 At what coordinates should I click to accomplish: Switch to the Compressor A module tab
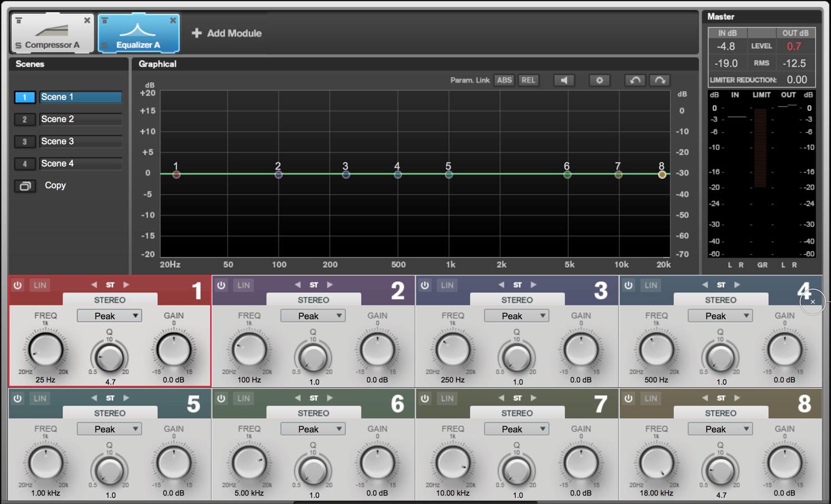point(52,34)
